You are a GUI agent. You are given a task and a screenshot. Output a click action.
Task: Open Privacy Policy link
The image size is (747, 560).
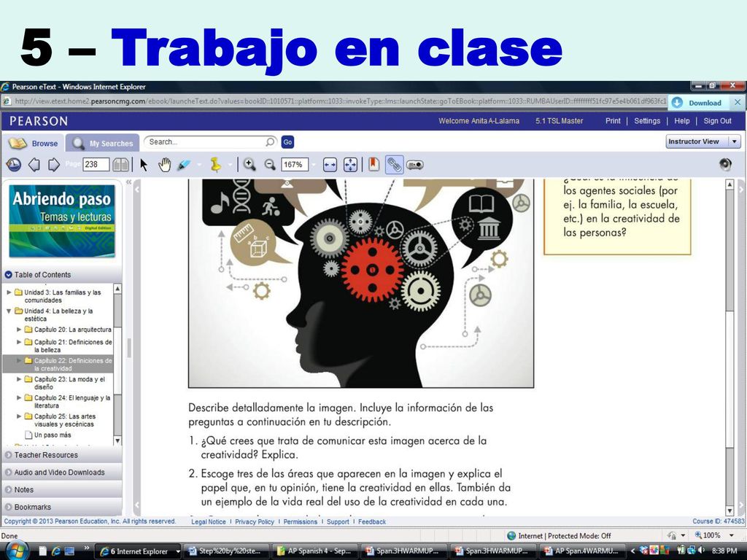tap(255, 522)
